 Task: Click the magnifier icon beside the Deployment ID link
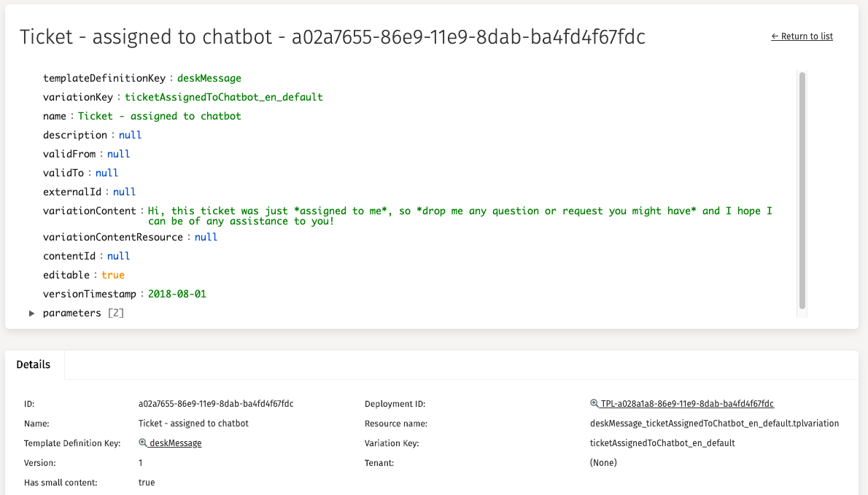point(594,404)
